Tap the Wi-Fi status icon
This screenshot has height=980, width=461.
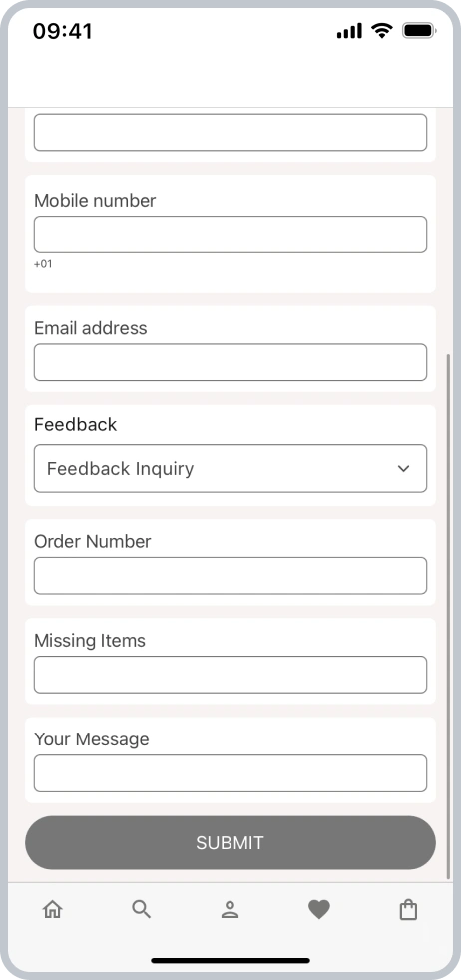[x=381, y=30]
